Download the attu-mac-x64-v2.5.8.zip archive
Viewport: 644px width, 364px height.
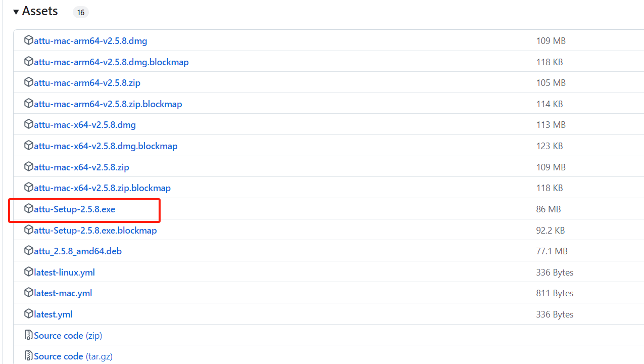click(x=81, y=167)
